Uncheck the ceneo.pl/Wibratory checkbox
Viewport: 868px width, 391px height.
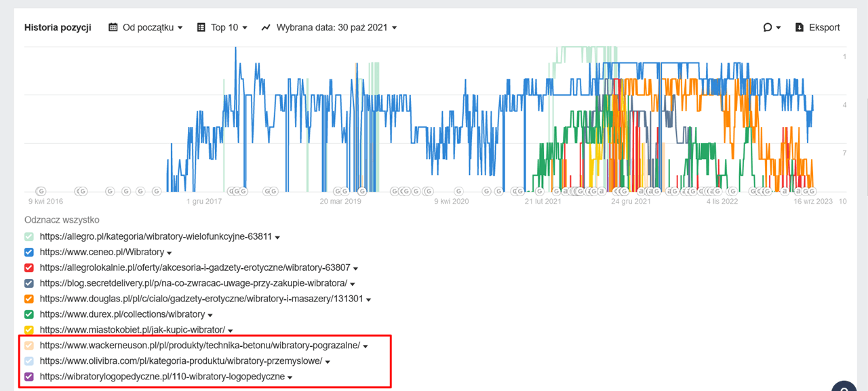coord(29,253)
